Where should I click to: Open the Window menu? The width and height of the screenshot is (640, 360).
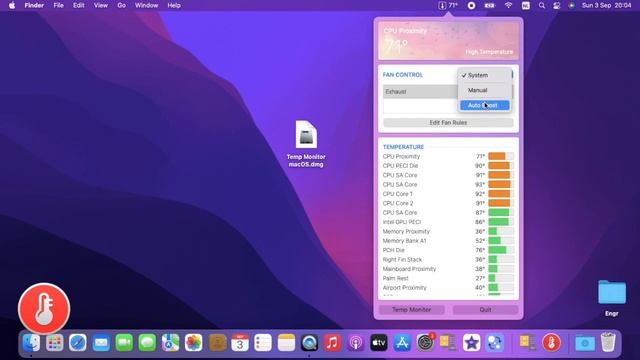146,5
